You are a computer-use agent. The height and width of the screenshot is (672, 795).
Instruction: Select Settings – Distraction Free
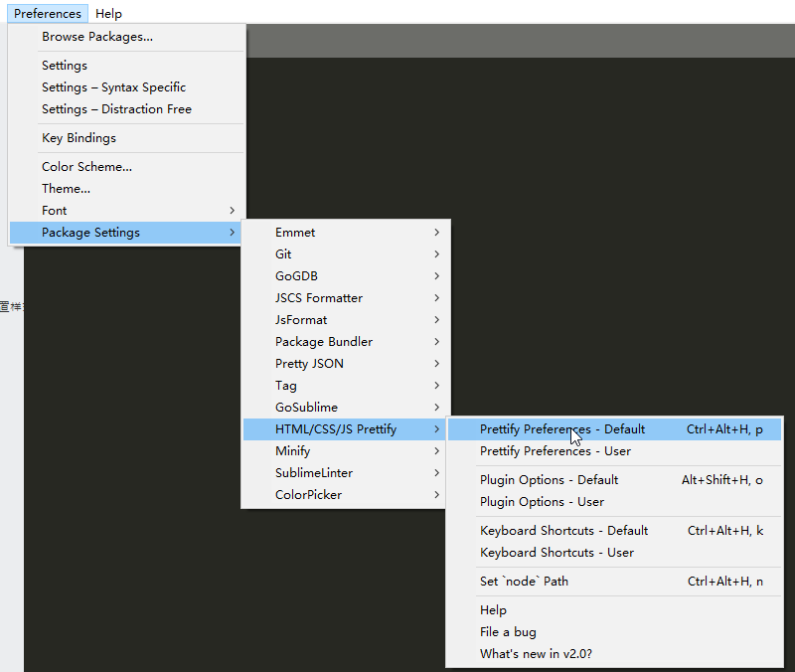(x=116, y=109)
